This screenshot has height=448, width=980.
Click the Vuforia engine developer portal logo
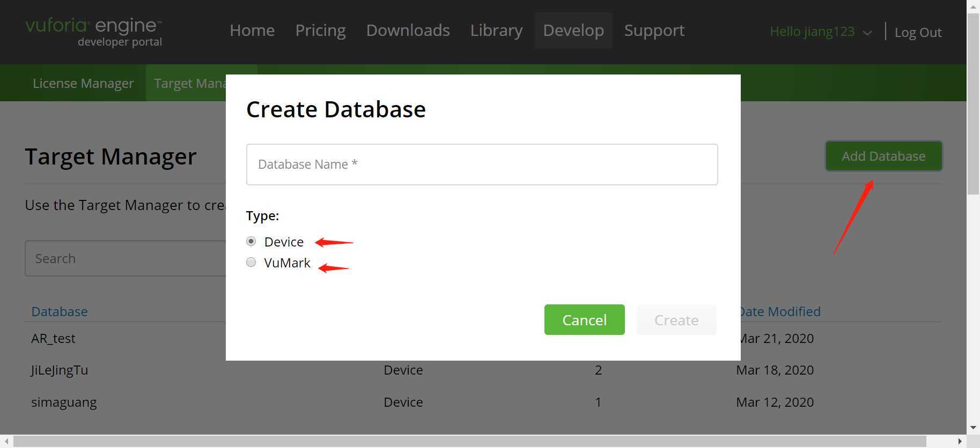pyautogui.click(x=94, y=32)
